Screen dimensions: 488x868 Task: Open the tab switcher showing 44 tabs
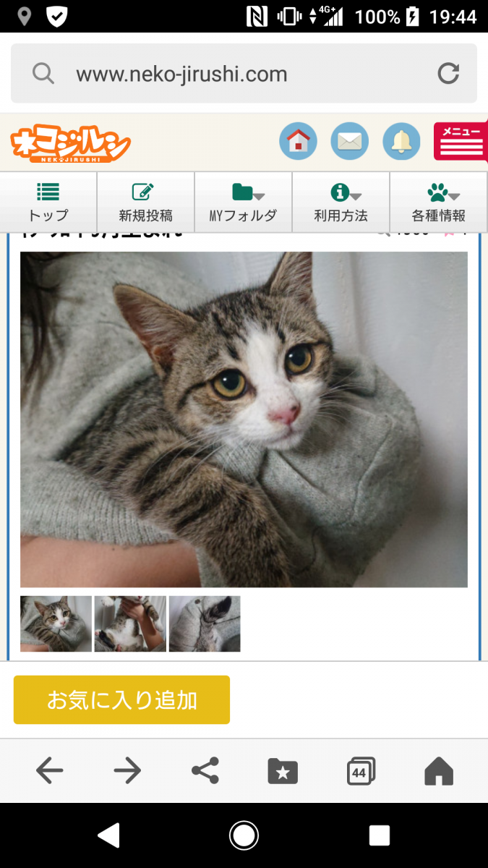361,771
